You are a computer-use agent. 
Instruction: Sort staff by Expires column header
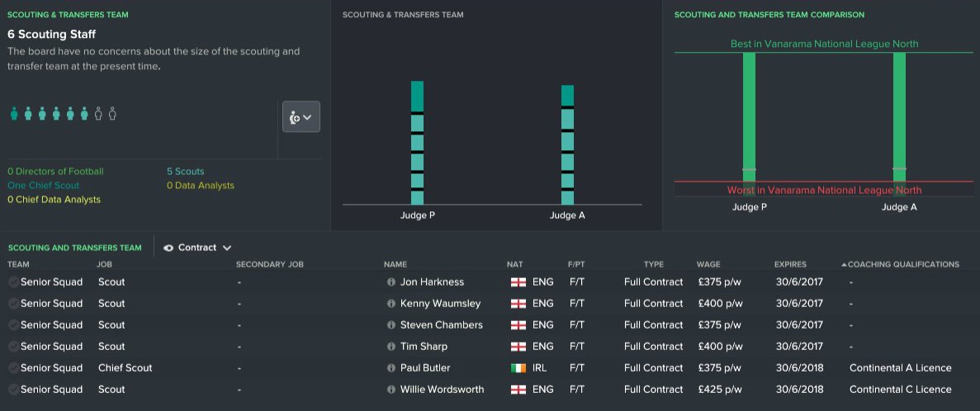pyautogui.click(x=790, y=265)
